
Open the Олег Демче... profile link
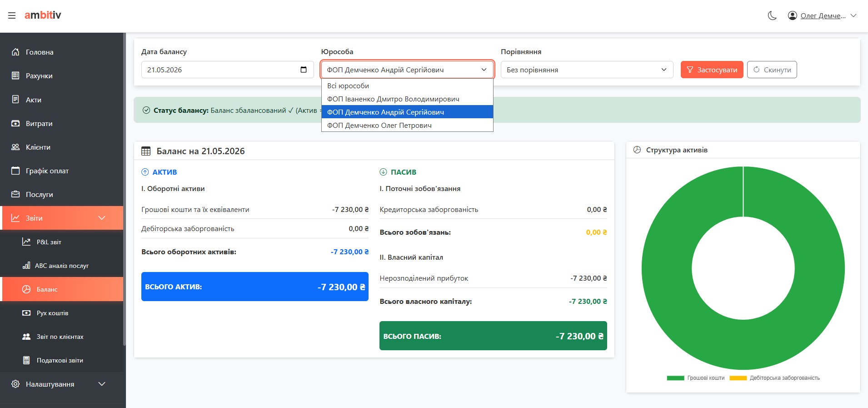pyautogui.click(x=823, y=16)
